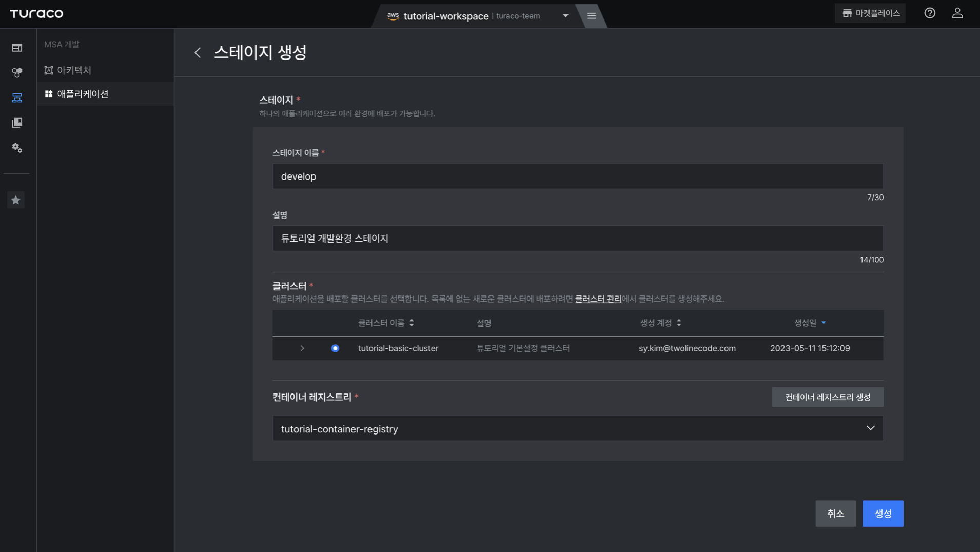Click the 설명 column header

[484, 323]
